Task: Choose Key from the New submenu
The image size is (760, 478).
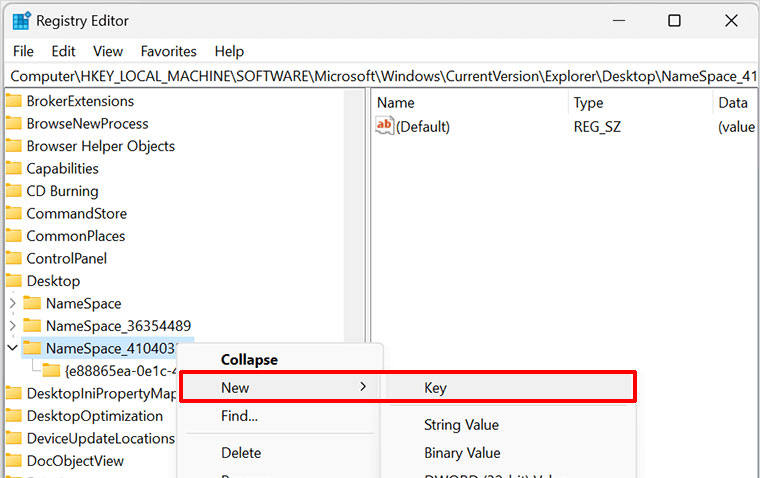Action: click(435, 388)
